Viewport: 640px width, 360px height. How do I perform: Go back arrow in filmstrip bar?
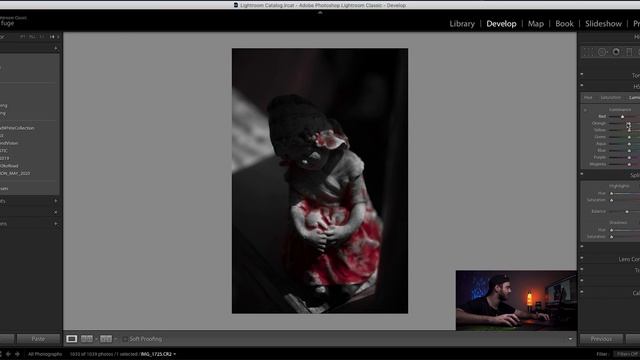point(8,354)
